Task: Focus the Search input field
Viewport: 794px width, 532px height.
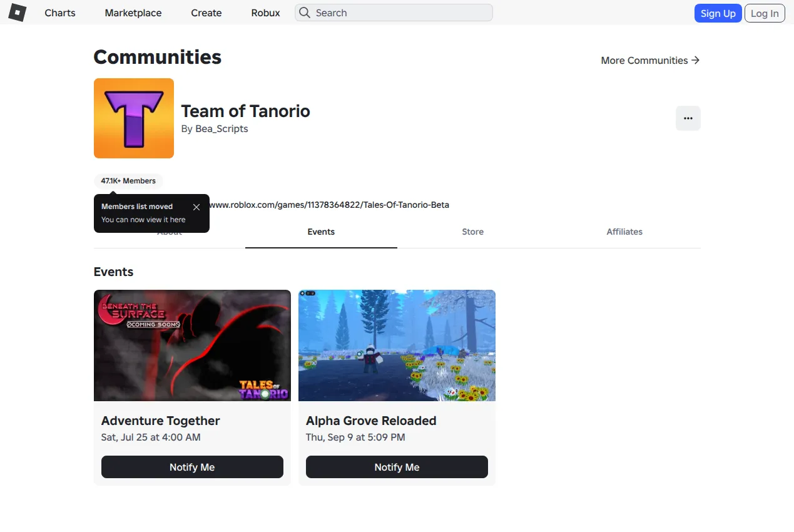Action: [x=394, y=13]
